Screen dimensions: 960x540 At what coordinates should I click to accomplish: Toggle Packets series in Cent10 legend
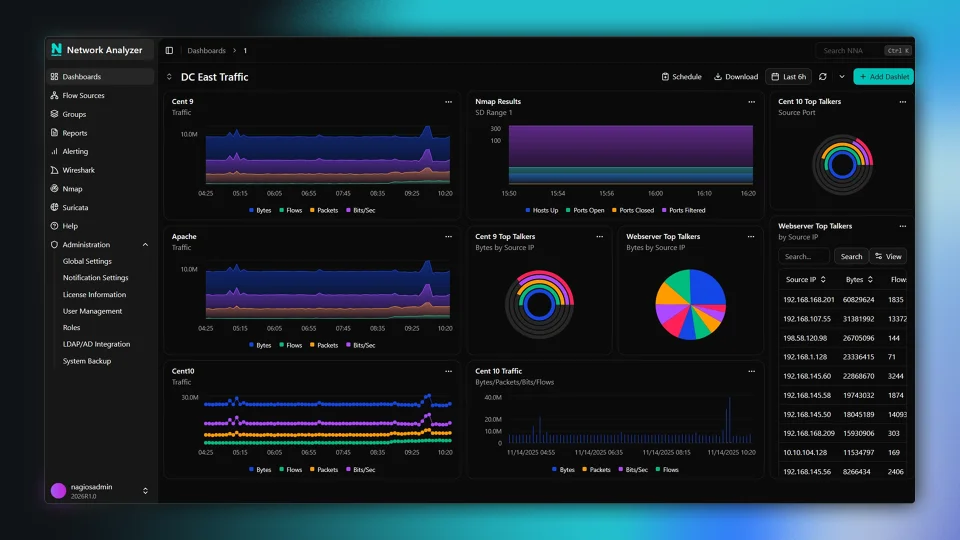[x=324, y=470]
